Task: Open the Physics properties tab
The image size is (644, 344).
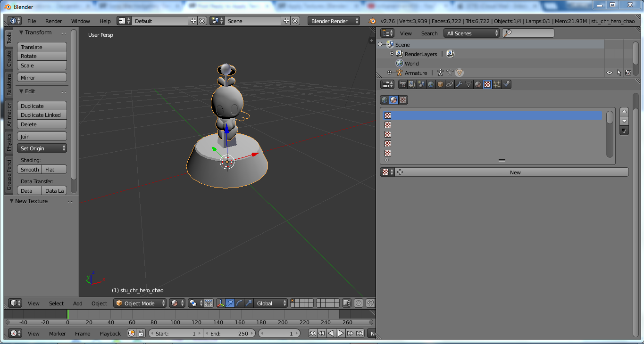Action: coord(506,84)
